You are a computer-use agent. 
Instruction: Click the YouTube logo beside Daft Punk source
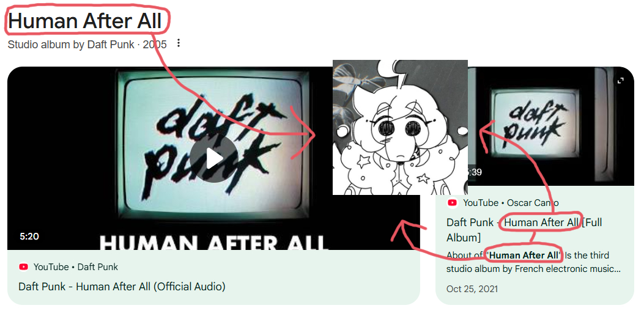pos(24,267)
